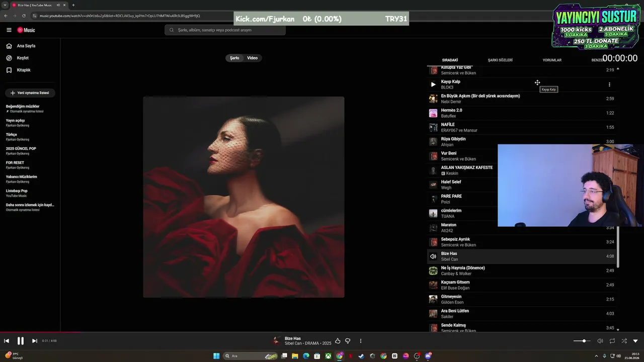This screenshot has height=362, width=644.
Task: Open the 2025 GÜNCEL POP playlist
Action: coord(30,151)
